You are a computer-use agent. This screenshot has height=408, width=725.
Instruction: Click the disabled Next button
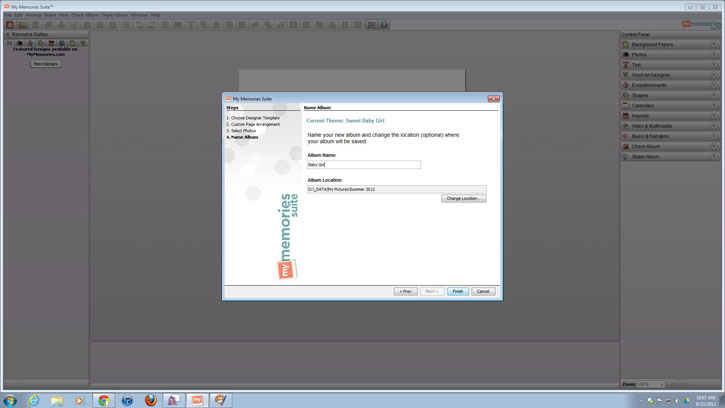point(432,291)
